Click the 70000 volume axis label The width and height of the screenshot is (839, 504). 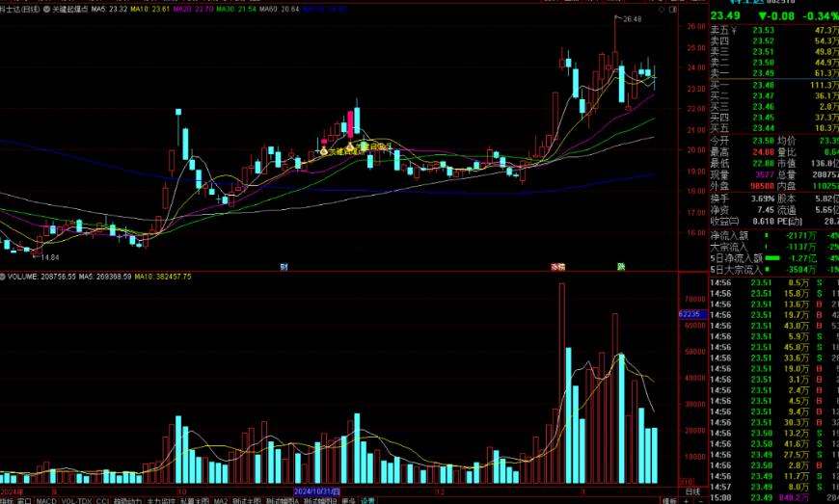point(695,300)
